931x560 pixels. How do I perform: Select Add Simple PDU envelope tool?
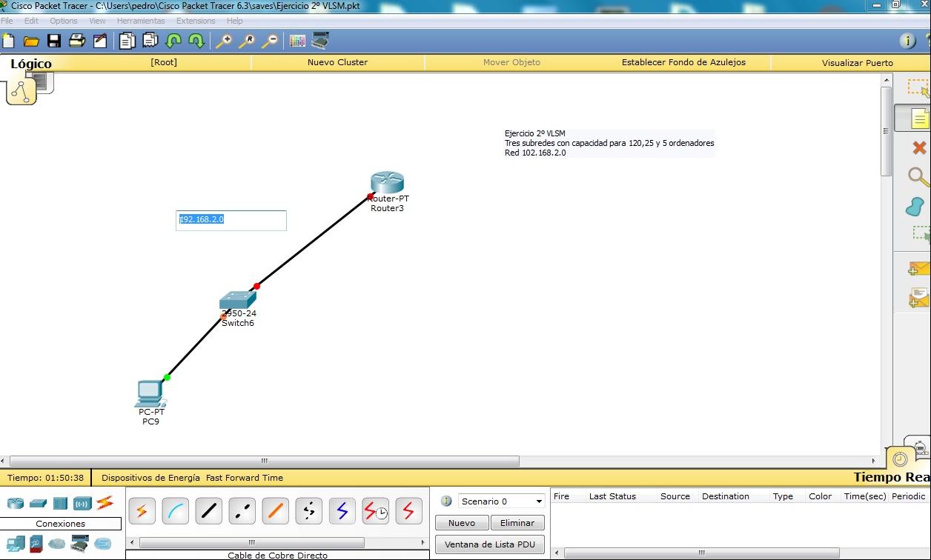[x=919, y=268]
